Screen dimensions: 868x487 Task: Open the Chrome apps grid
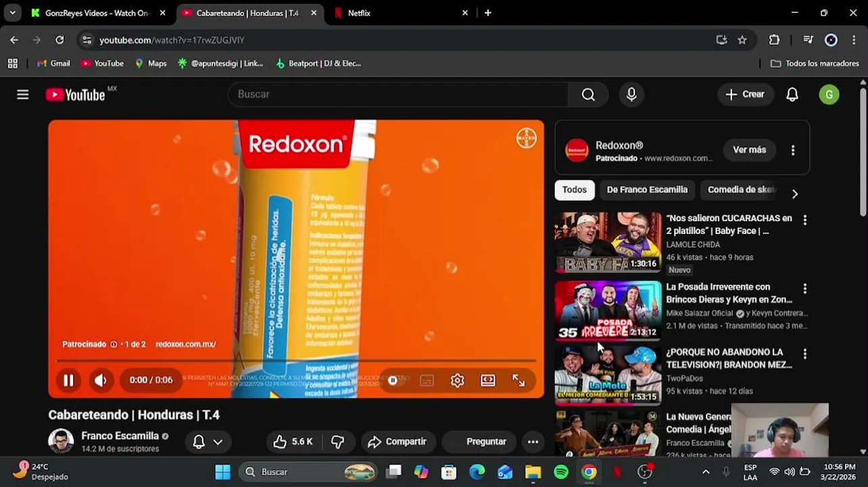(12, 64)
